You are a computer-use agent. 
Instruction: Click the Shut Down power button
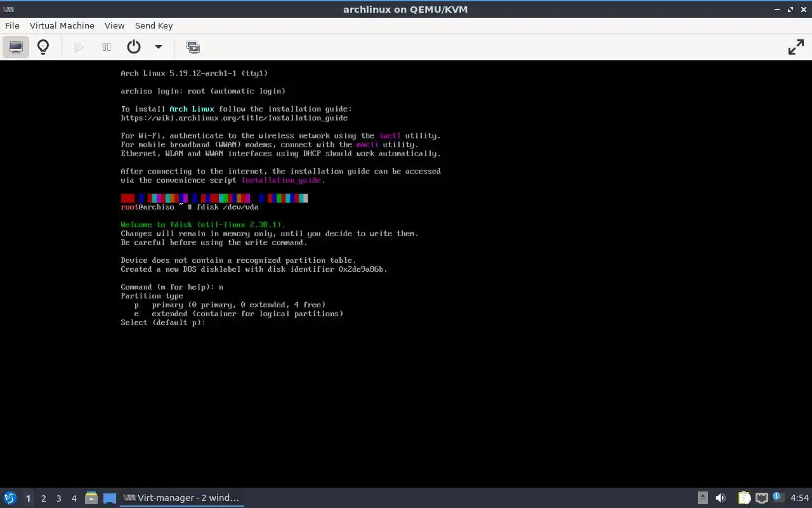(x=134, y=47)
